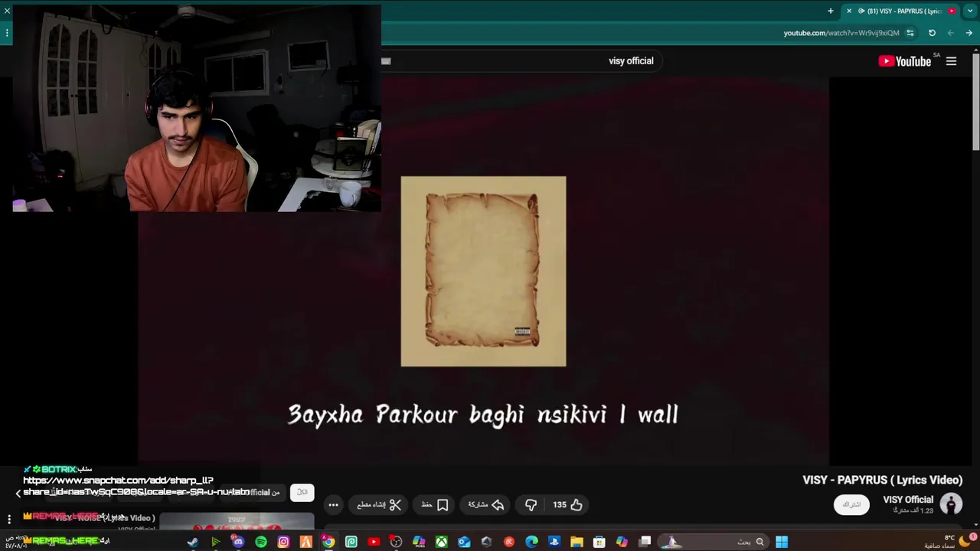
Task: Open the Xbox app from the taskbar
Action: [x=441, y=542]
